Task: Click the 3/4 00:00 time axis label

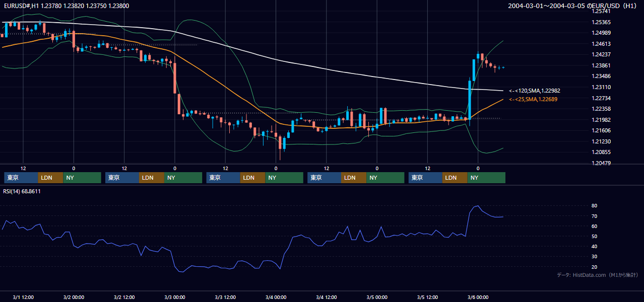Action: tap(276, 297)
